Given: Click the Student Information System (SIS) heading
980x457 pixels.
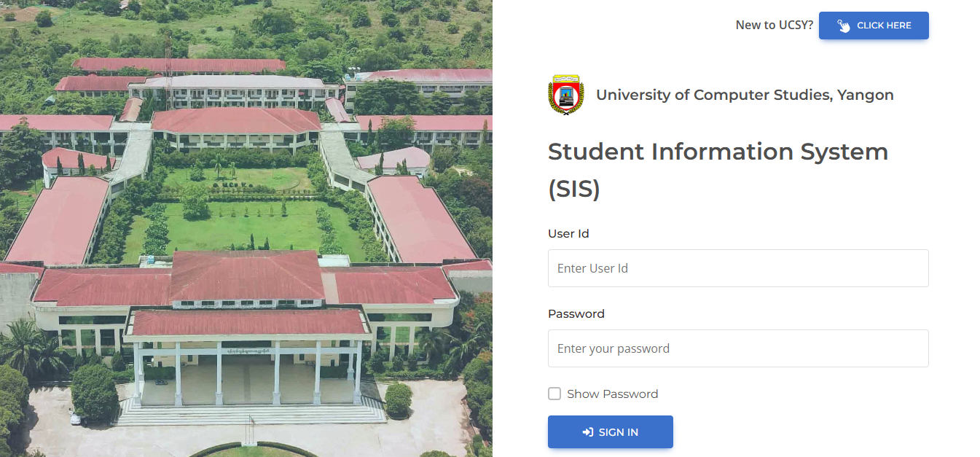Looking at the screenshot, I should tap(718, 170).
